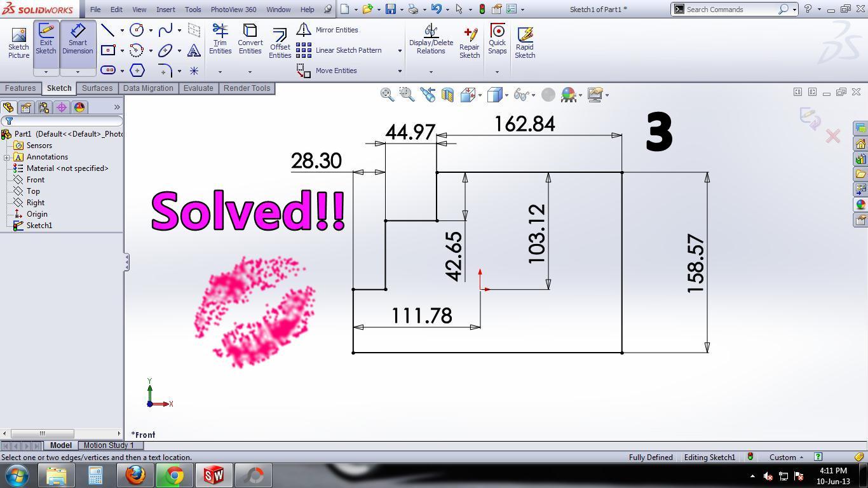The height and width of the screenshot is (488, 868).
Task: Select the Polygon sketch tool
Action: coord(137,71)
